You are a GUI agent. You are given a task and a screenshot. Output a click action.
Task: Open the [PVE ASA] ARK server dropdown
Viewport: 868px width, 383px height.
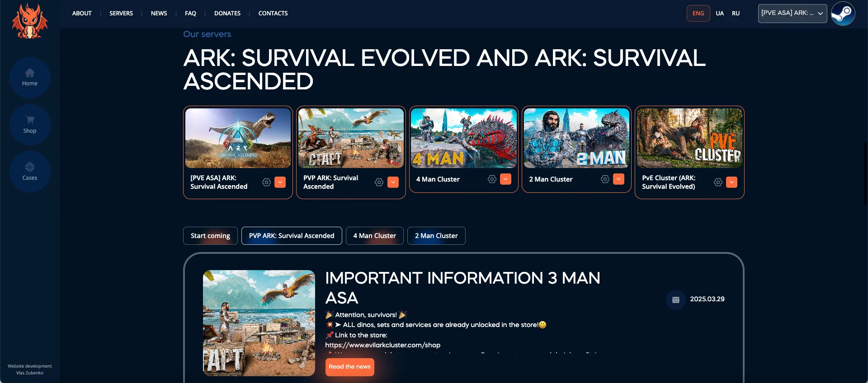[793, 14]
